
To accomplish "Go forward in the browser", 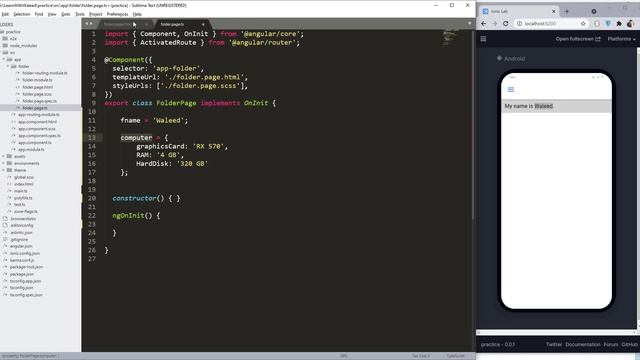I will [495, 24].
